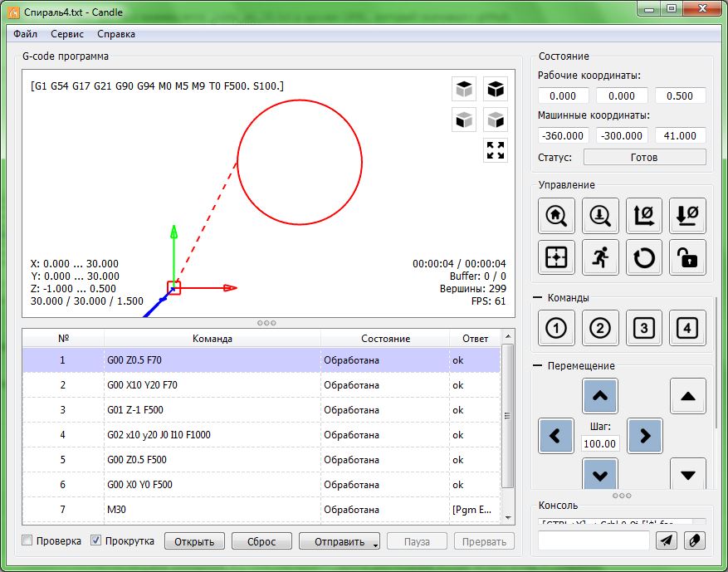Viewport: 728px width, 572px height.
Task: Jog Y forward with the up chevron
Action: point(600,396)
